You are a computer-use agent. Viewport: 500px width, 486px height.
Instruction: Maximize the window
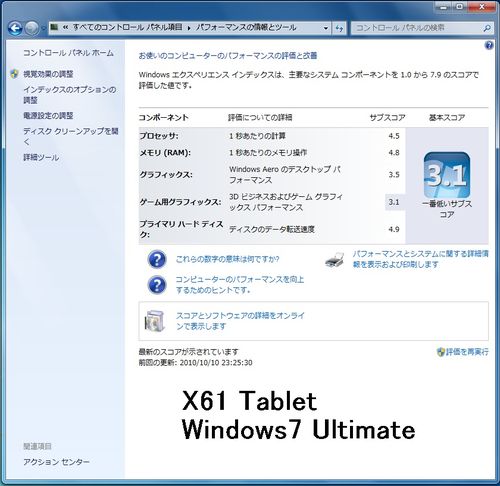pos(460,7)
